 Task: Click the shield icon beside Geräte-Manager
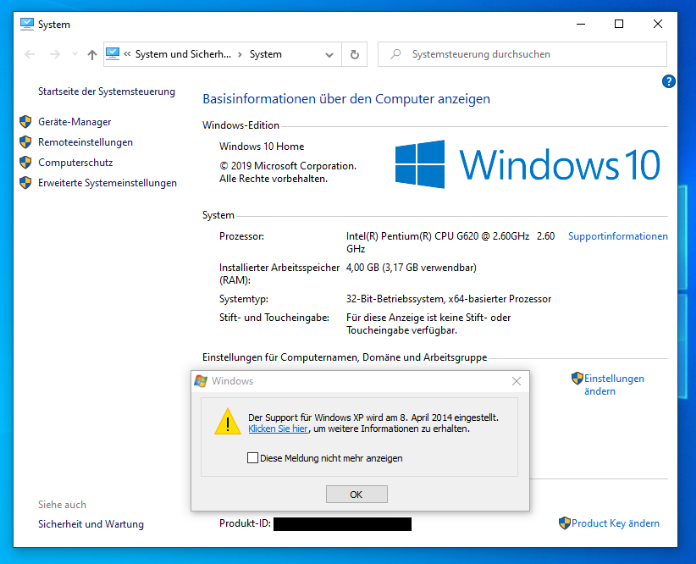click(x=26, y=122)
